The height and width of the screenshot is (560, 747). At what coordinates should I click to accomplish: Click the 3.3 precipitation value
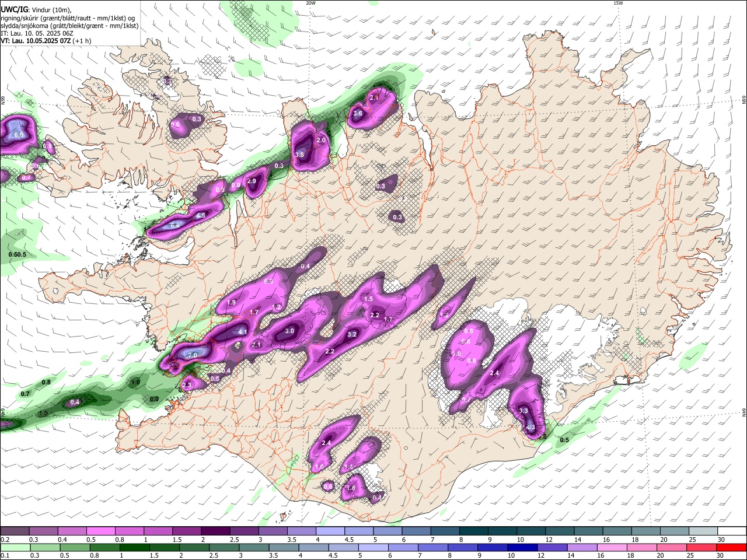tap(523, 411)
